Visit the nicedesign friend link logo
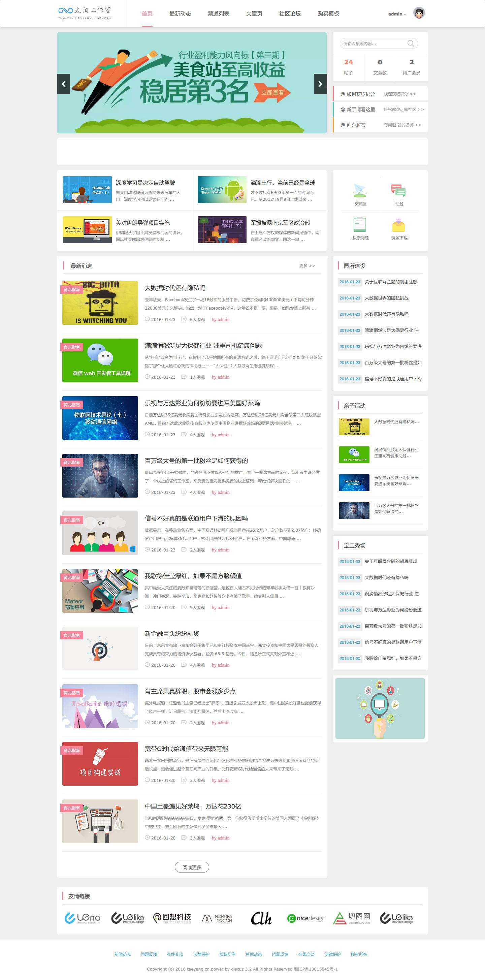The height and width of the screenshot is (980, 485). tap(306, 918)
